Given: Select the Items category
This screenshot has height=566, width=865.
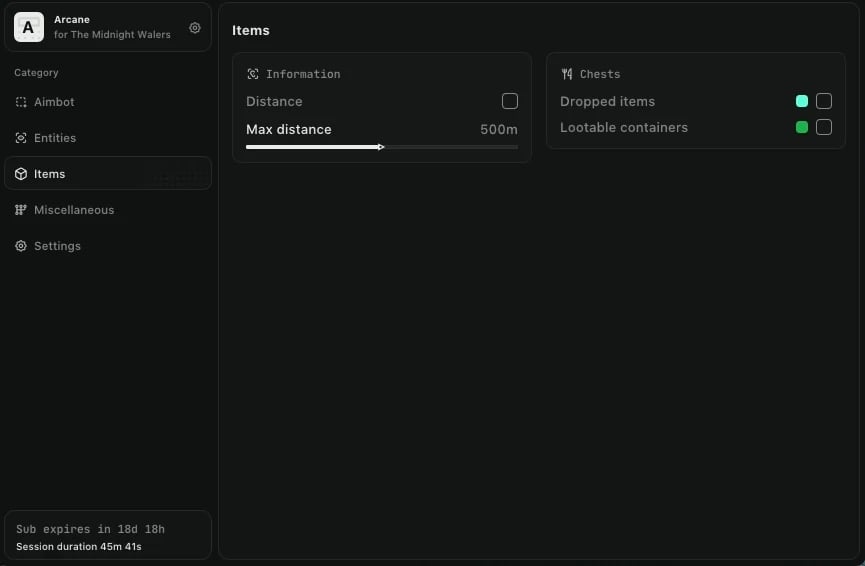Looking at the screenshot, I should (108, 174).
